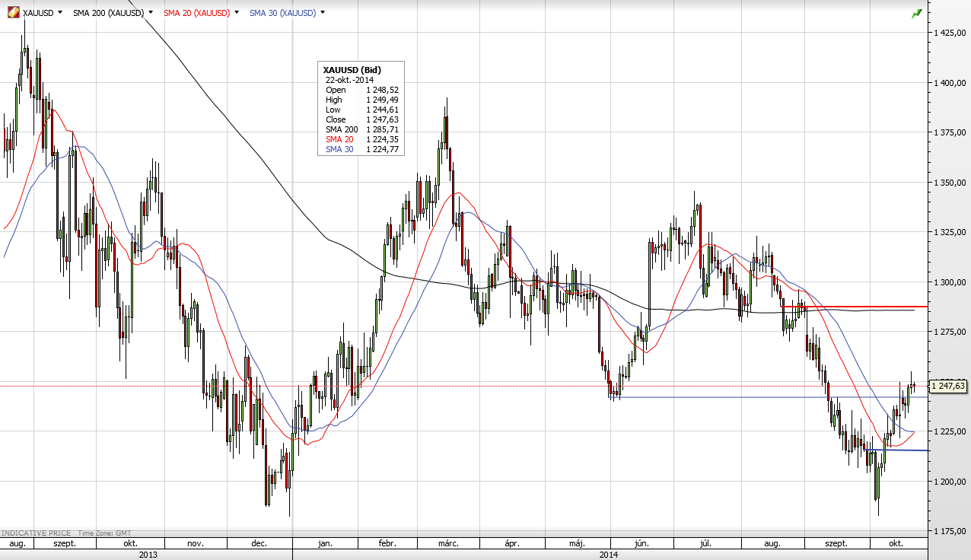
Task: Click the 1 425,00 price axis label
Action: coord(950,33)
